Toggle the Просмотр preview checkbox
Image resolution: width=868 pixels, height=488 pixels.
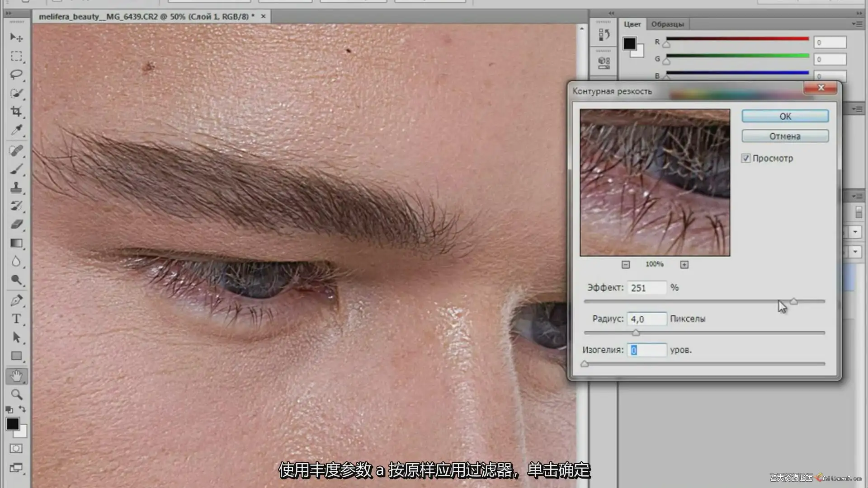pyautogui.click(x=745, y=158)
